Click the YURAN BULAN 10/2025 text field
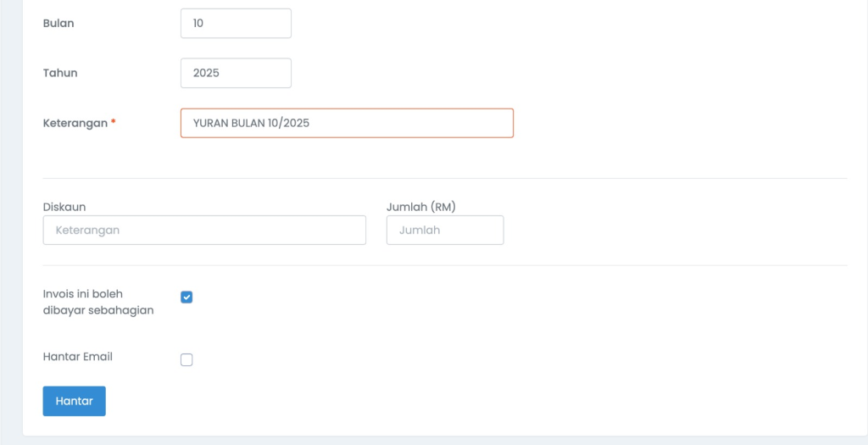868x445 pixels. (x=347, y=123)
